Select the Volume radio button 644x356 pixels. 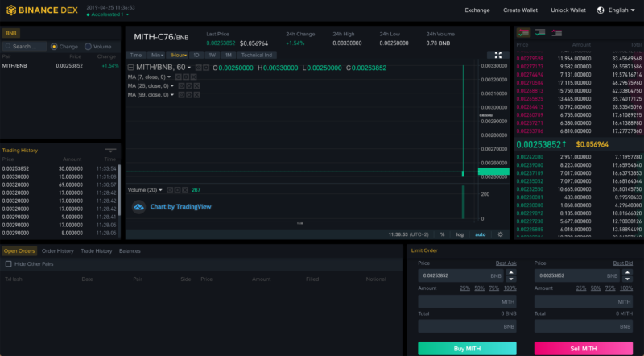[88, 47]
